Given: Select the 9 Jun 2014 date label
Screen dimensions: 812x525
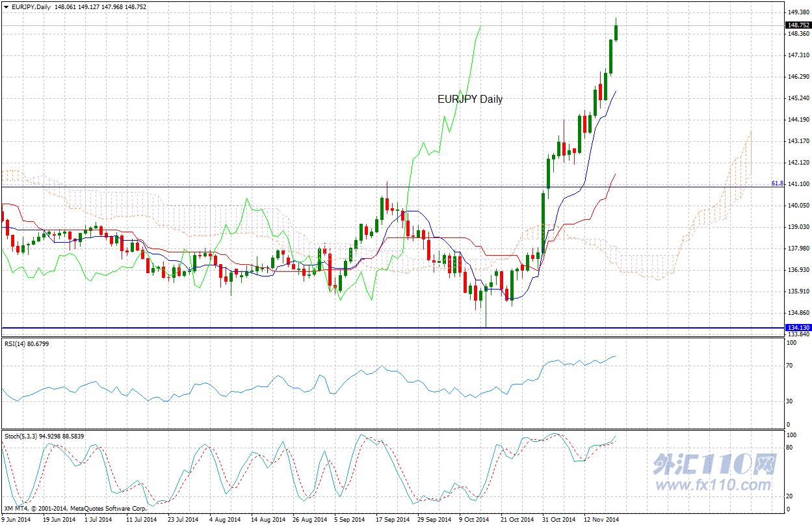Looking at the screenshot, I should click(15, 520).
